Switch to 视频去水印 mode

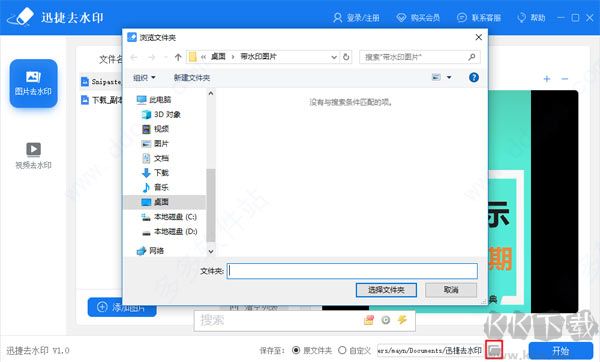33,155
